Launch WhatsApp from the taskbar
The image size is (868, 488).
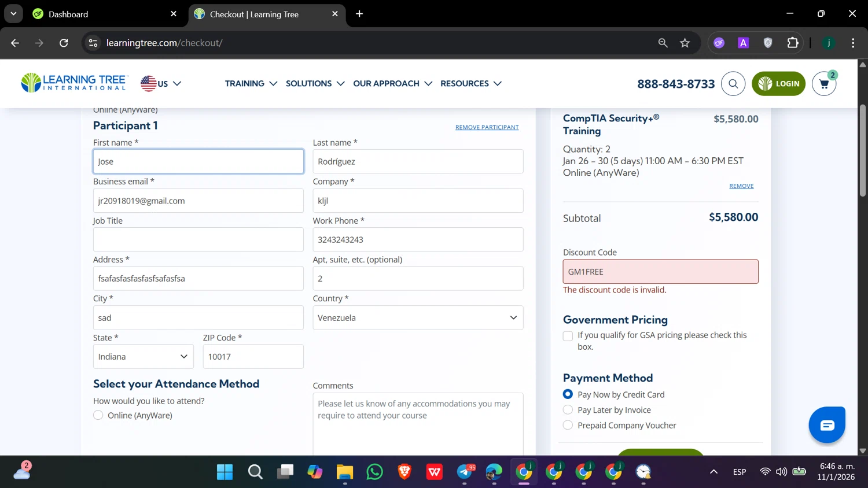point(374,472)
